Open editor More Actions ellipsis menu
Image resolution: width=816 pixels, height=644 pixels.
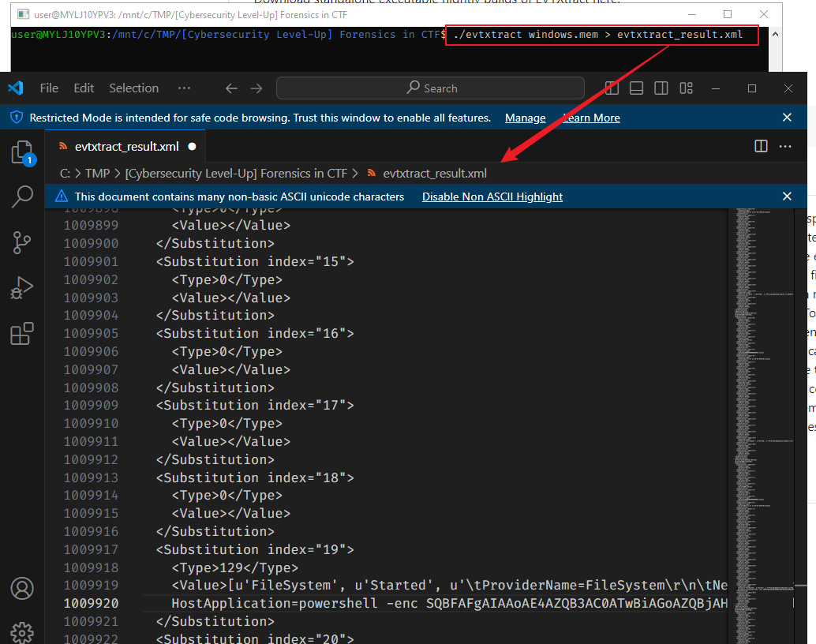coord(785,146)
